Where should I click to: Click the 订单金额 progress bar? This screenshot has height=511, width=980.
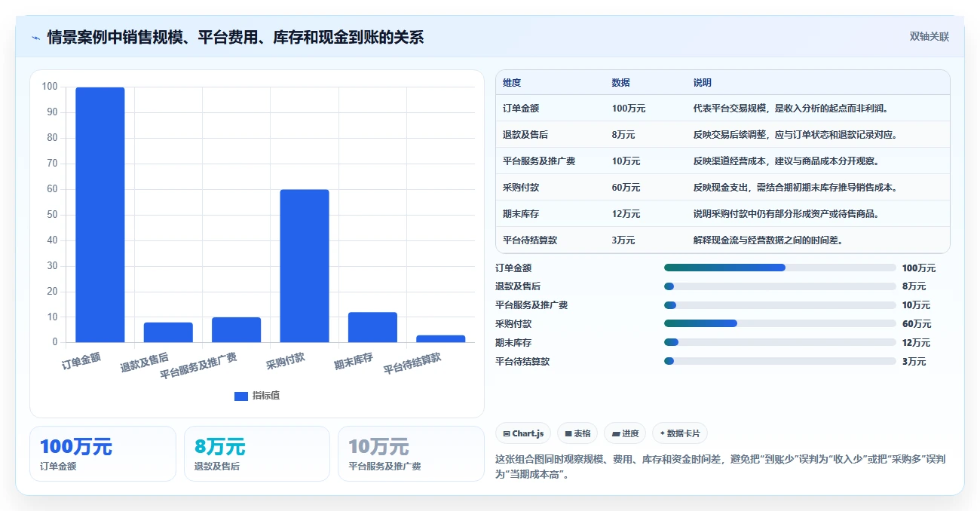780,268
